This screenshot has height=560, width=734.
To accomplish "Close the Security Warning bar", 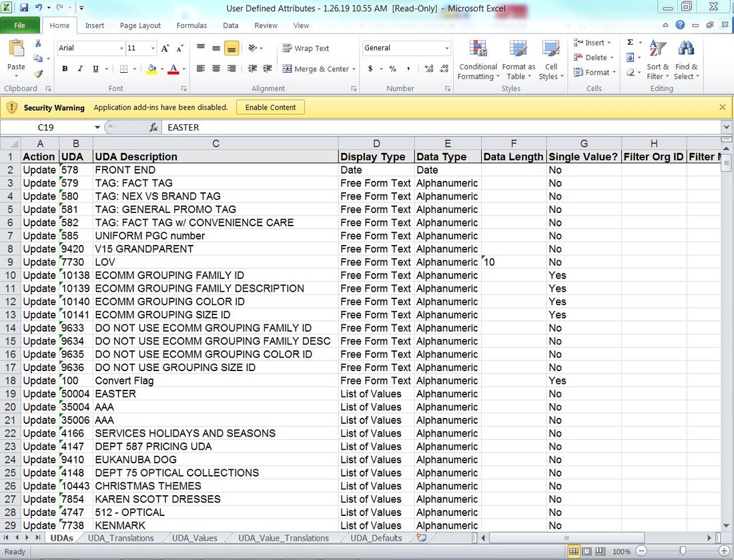I will coord(722,107).
